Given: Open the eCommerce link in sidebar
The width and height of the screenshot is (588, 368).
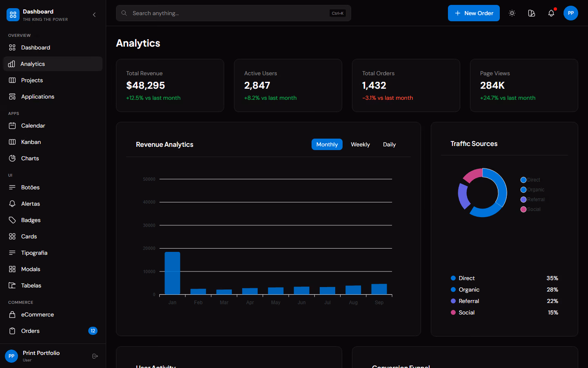Looking at the screenshot, I should (x=53, y=314).
